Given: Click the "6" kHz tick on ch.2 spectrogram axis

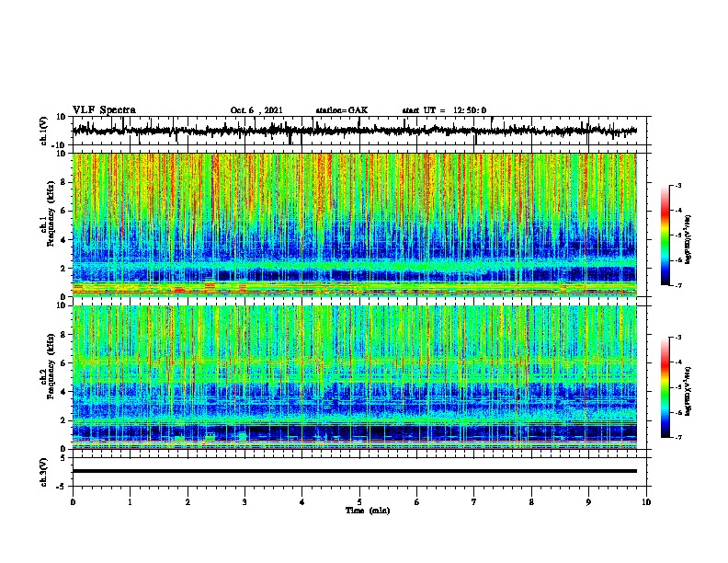Looking at the screenshot, I should click(x=63, y=362).
